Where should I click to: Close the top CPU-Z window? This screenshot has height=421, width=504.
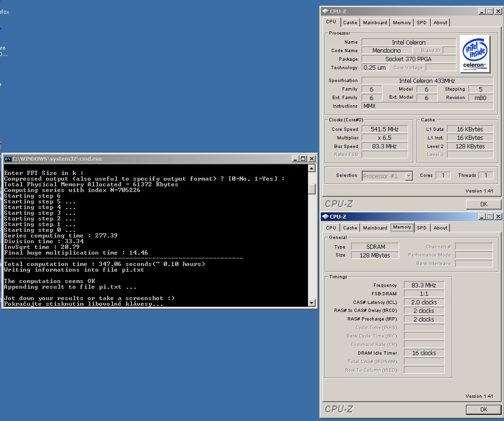498,11
